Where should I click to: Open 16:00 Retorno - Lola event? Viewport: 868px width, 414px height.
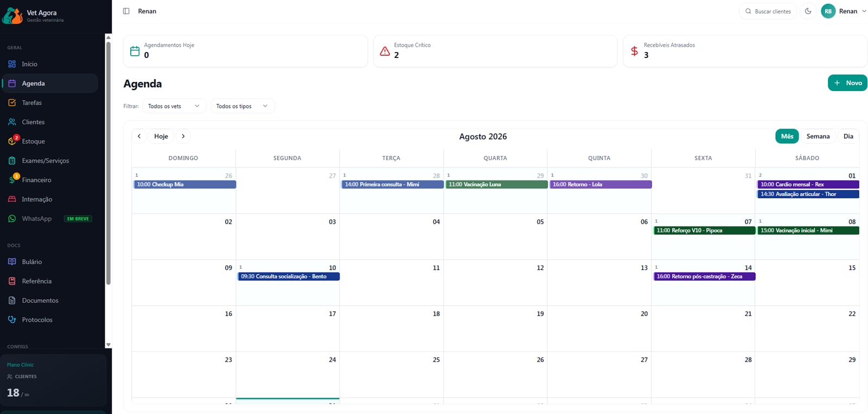(x=601, y=184)
